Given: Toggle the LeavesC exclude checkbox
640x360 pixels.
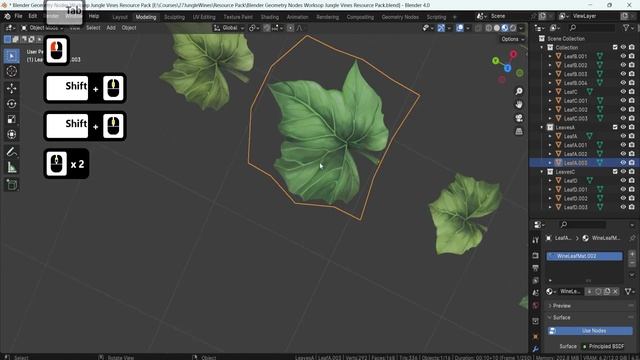Looking at the screenshot, I should (615, 171).
